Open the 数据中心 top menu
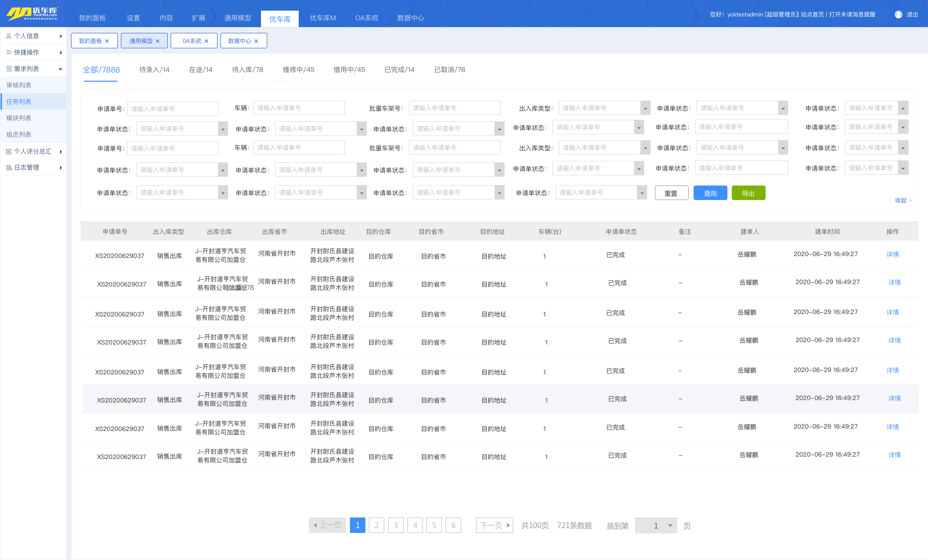Screen dimensions: 928x560 pyautogui.click(x=410, y=18)
